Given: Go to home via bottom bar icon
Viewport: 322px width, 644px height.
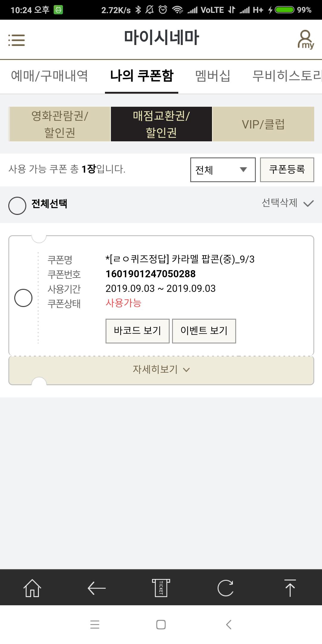Looking at the screenshot, I should pyautogui.click(x=32, y=588).
